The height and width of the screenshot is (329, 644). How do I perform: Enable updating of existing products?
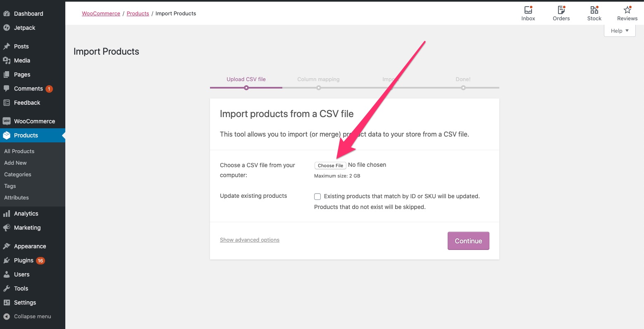[317, 196]
